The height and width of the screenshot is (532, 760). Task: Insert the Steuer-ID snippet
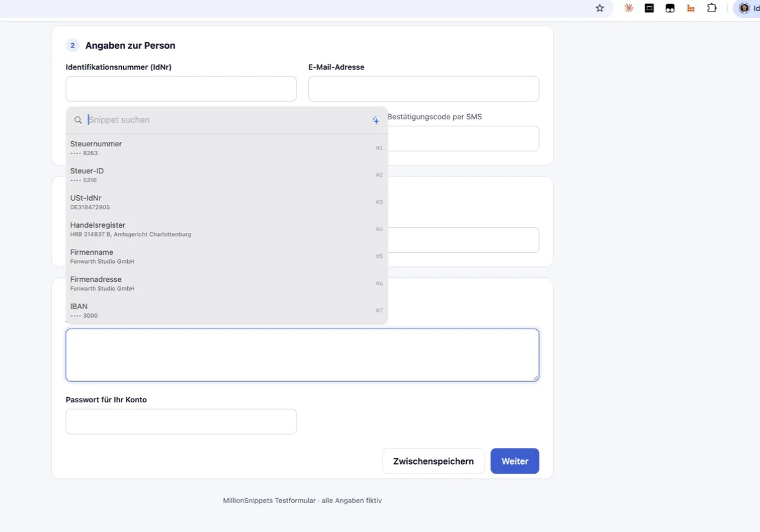(227, 175)
